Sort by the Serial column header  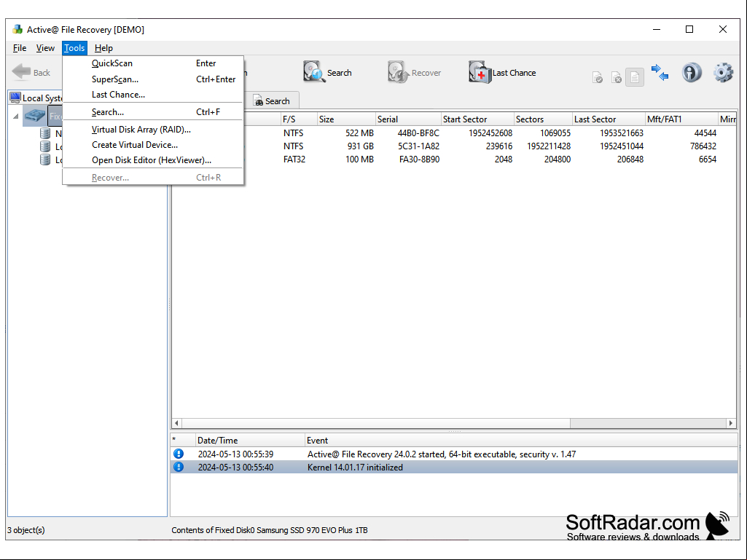[x=408, y=119]
